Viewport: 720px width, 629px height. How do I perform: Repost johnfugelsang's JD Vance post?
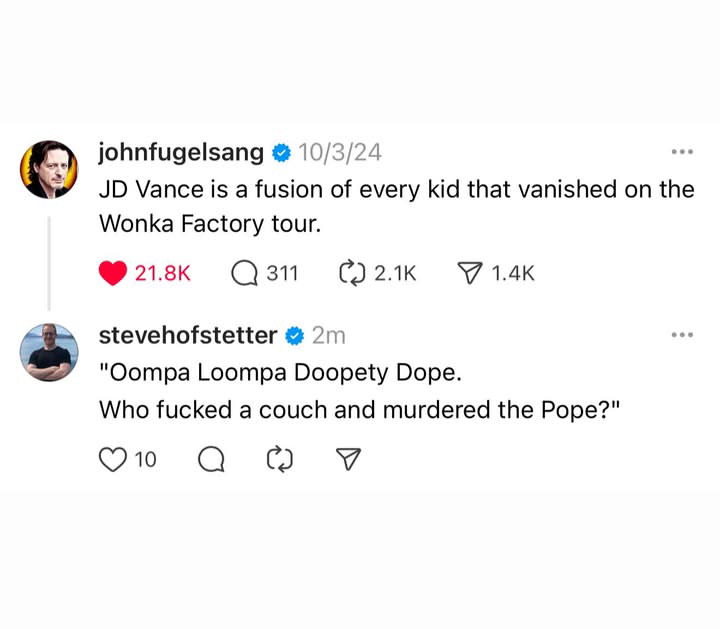click(x=354, y=272)
